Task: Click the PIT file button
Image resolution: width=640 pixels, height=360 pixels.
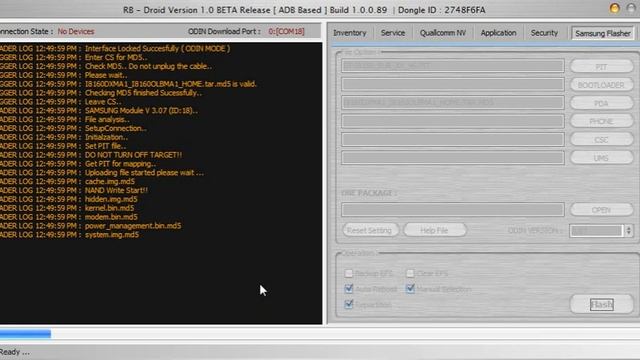Action: [x=601, y=67]
